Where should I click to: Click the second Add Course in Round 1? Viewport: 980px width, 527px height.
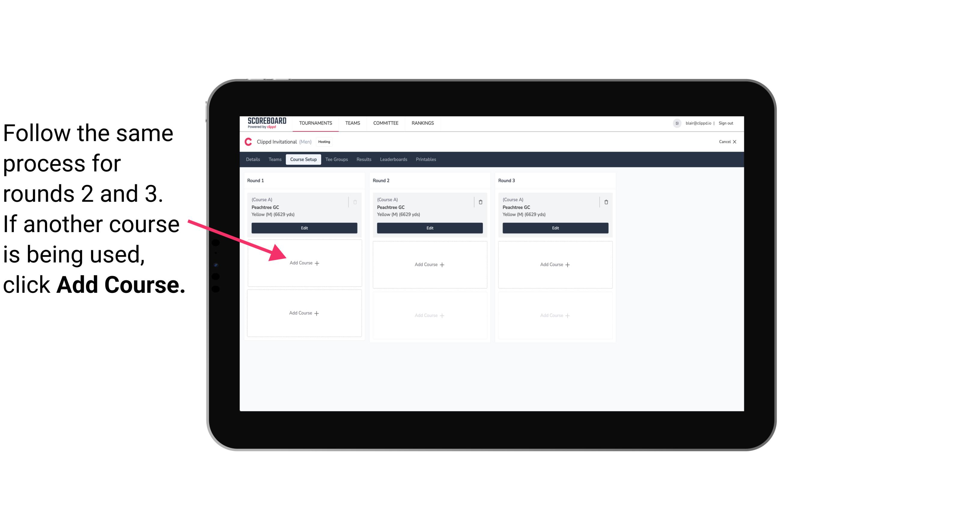coord(304,313)
